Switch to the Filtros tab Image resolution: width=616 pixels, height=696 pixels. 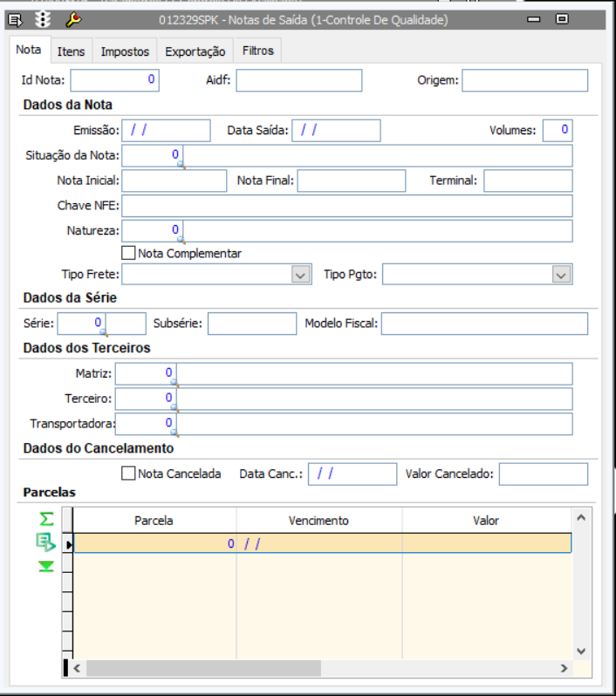pyautogui.click(x=258, y=51)
